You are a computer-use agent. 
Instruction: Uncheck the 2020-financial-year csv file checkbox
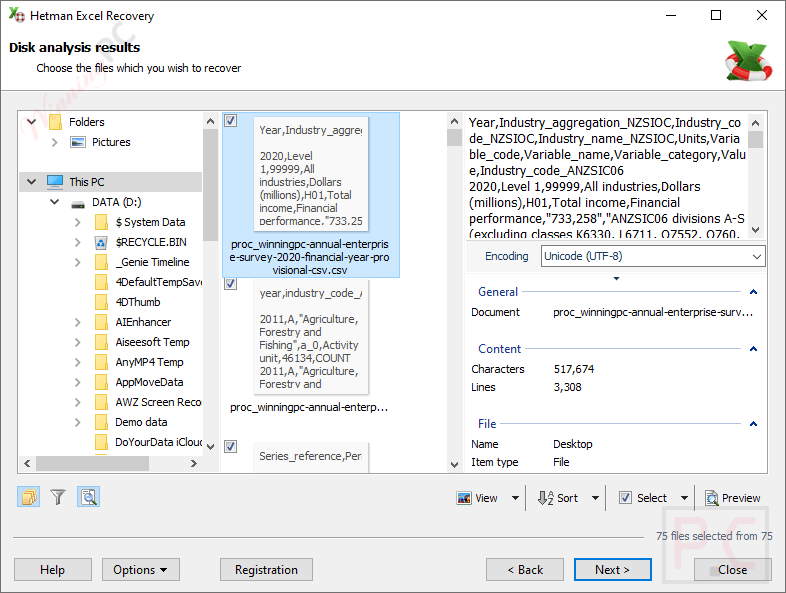(x=231, y=121)
